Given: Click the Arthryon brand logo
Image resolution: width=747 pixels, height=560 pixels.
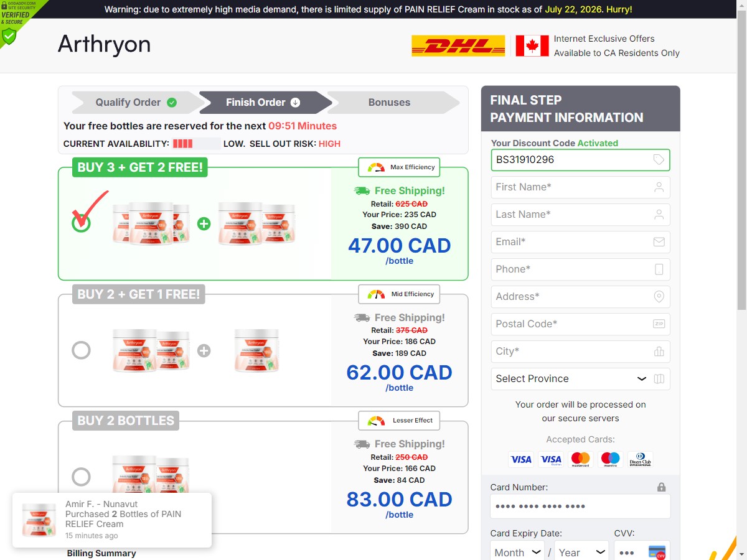Looking at the screenshot, I should pos(104,45).
